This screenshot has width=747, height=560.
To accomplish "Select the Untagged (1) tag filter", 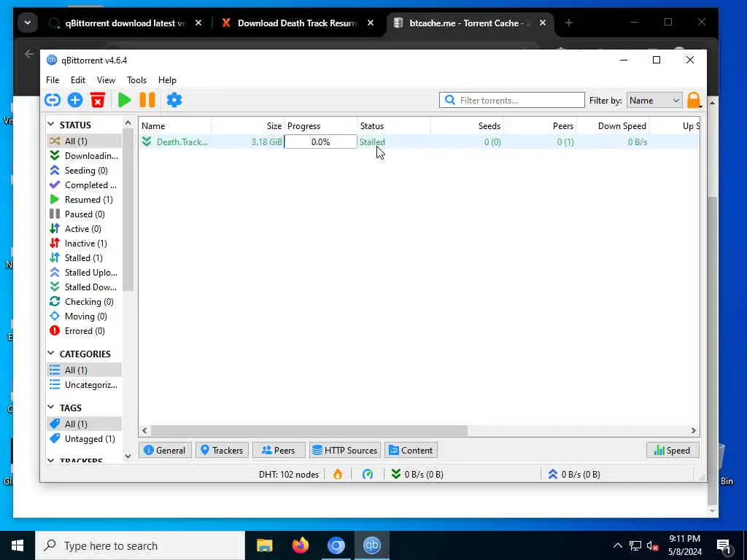I will (85, 438).
